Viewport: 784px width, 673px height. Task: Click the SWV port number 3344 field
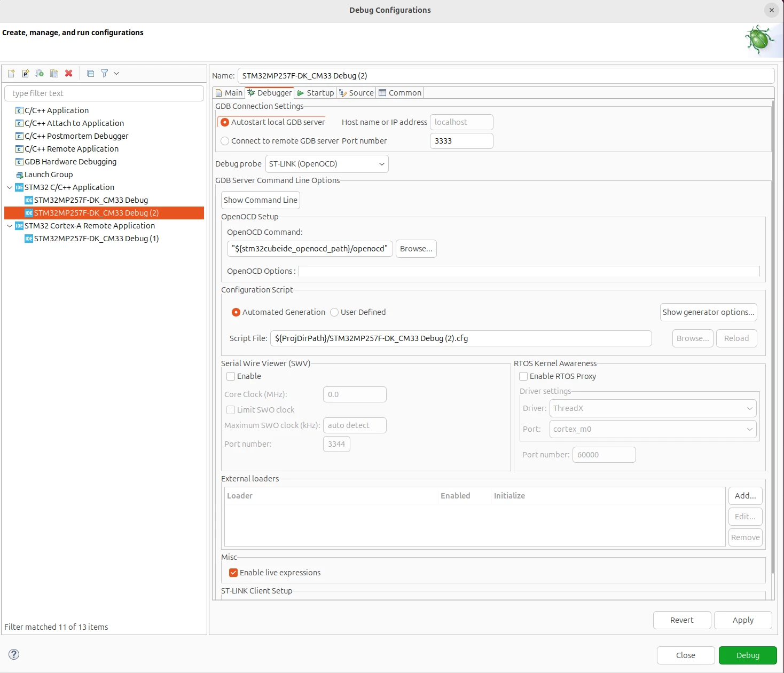336,444
